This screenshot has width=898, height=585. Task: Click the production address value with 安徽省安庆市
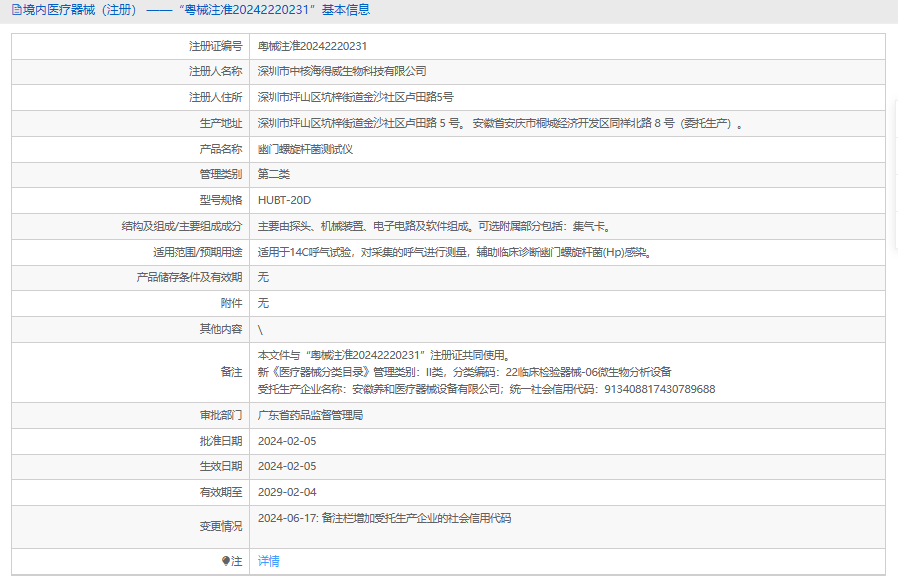(x=500, y=123)
